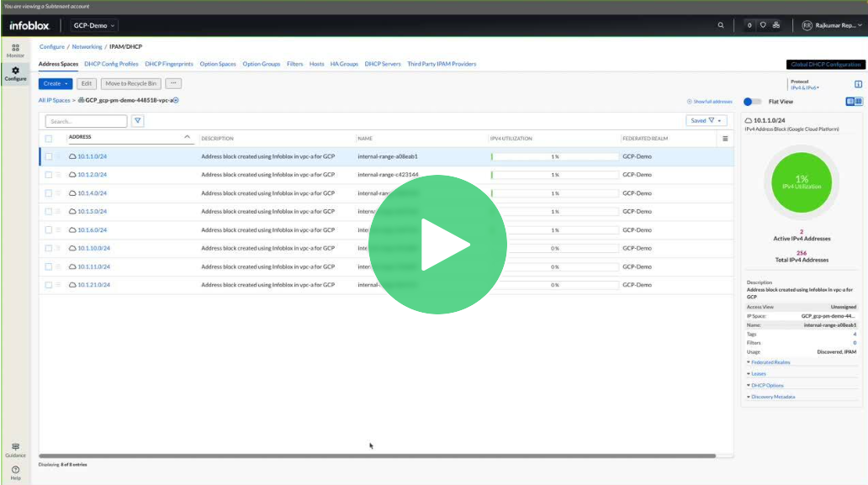868x485 pixels.
Task: Click inside the Search input field
Action: click(x=85, y=121)
